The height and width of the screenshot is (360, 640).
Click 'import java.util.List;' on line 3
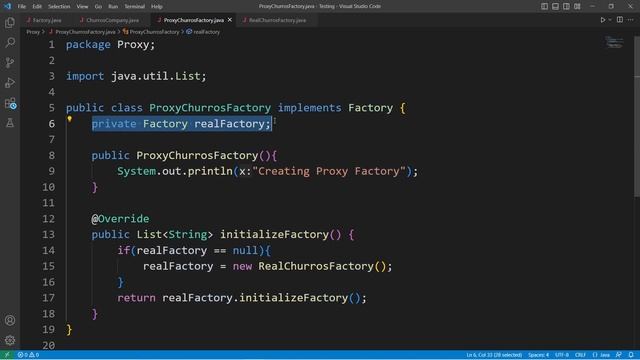pos(136,76)
